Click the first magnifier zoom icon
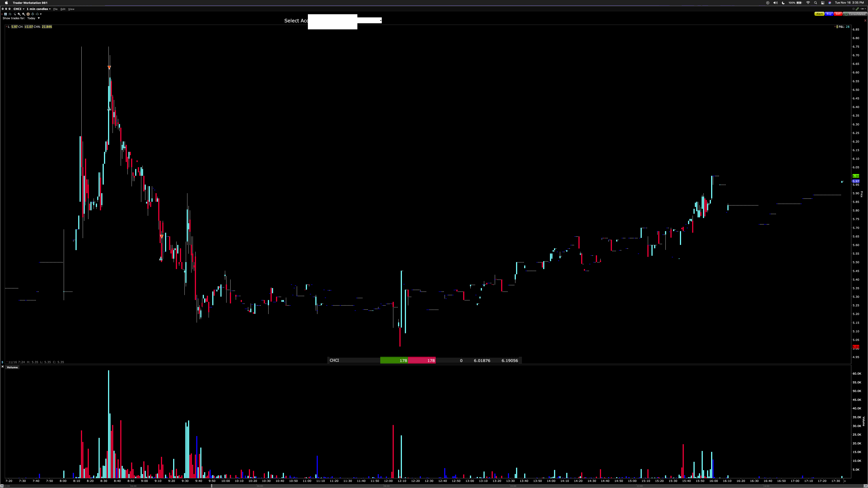Screen dimensions: 868x488 (x=19, y=14)
